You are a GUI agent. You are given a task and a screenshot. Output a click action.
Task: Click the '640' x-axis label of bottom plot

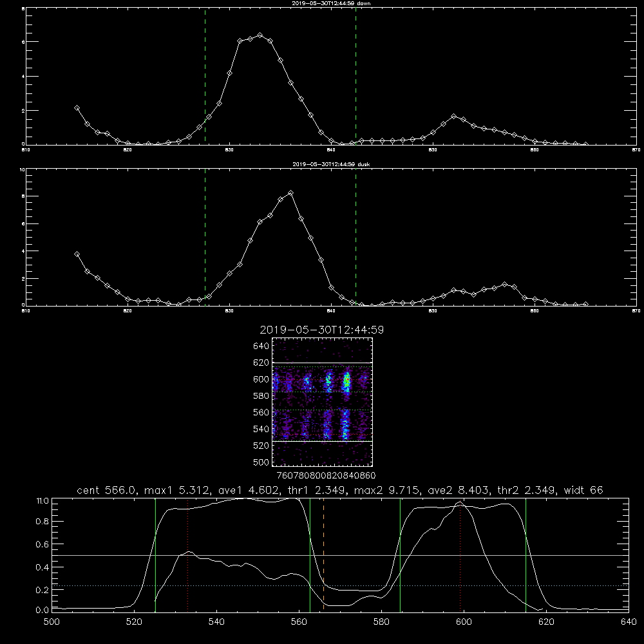click(629, 622)
